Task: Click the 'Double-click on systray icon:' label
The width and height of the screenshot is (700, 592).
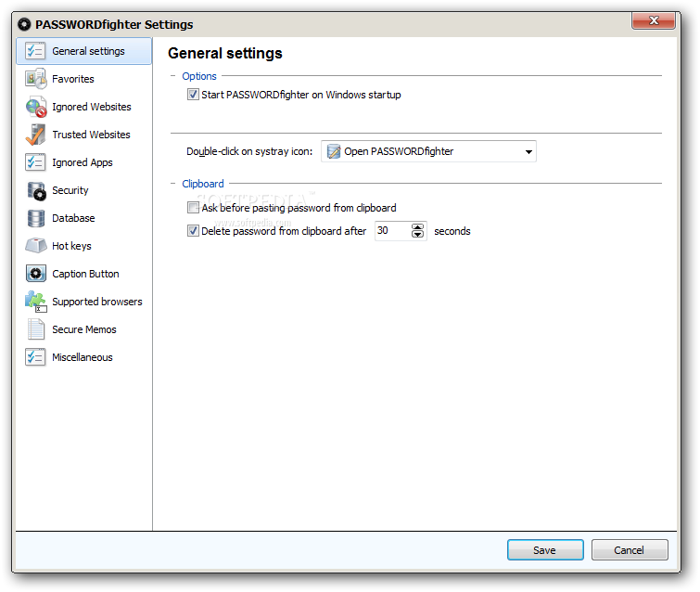Action: [249, 151]
